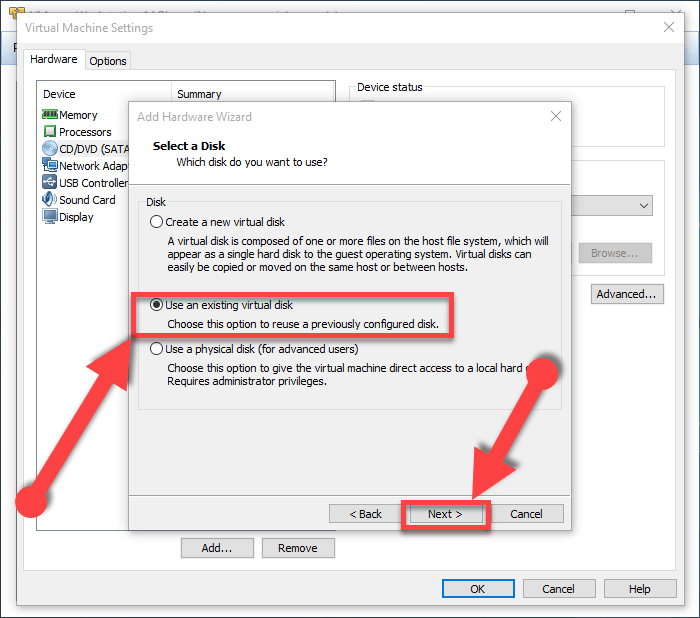Viewport: 700px width, 618px height.
Task: Switch to the Options tab
Action: [x=108, y=61]
